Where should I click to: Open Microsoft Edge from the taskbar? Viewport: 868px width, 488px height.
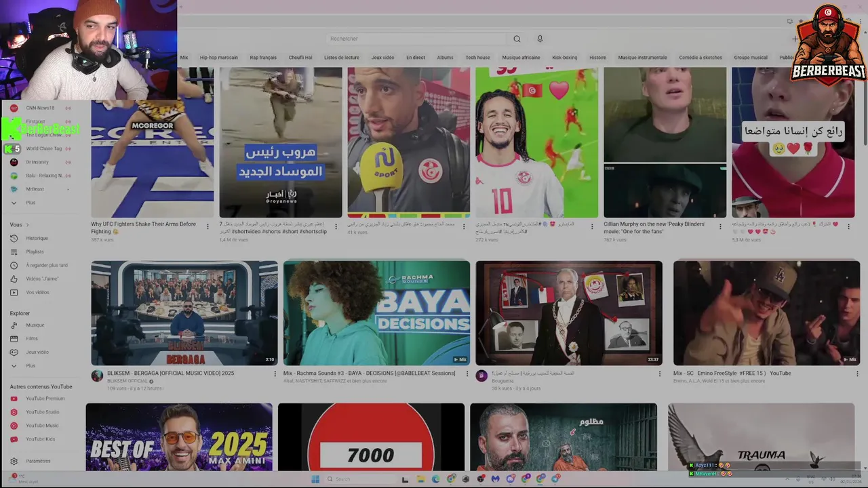pos(435,479)
